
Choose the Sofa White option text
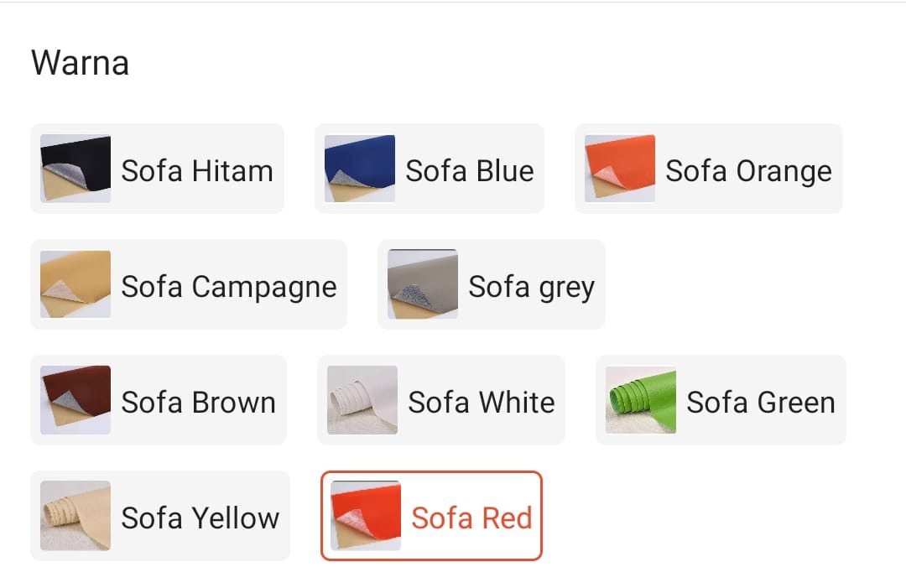(x=482, y=402)
